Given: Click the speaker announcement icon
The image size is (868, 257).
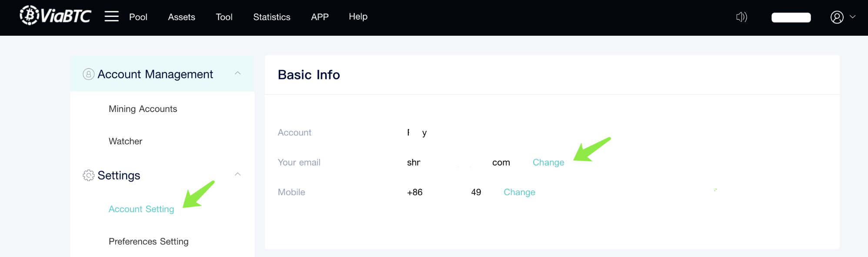Looking at the screenshot, I should (741, 17).
